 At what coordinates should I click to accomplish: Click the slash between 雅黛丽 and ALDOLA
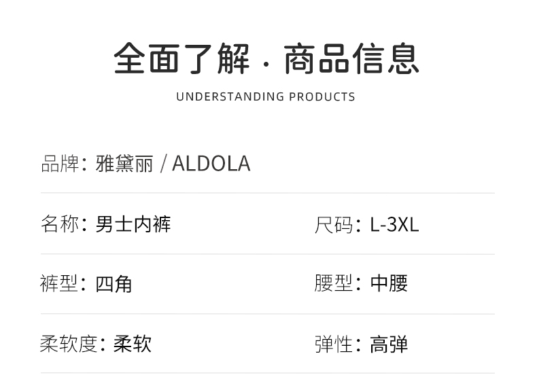(163, 164)
